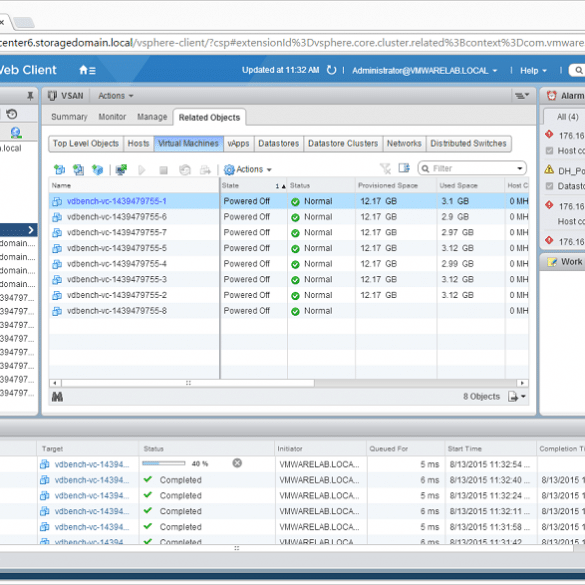Image resolution: width=585 pixels, height=585 pixels.
Task: Select the All (4) alarms tab
Action: click(567, 117)
